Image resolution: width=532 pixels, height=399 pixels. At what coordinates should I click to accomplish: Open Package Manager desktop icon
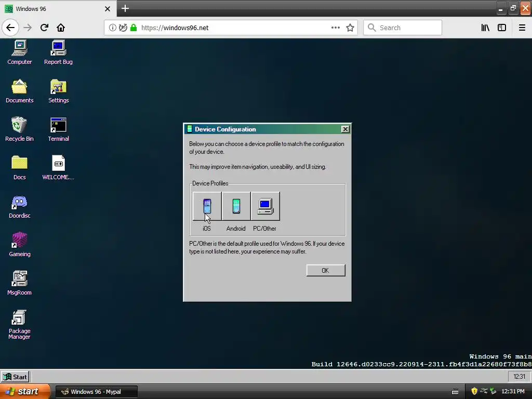19,324
